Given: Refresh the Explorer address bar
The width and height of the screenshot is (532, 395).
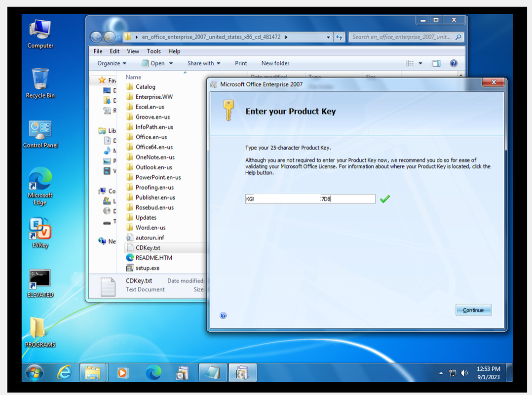Looking at the screenshot, I should click(x=340, y=37).
